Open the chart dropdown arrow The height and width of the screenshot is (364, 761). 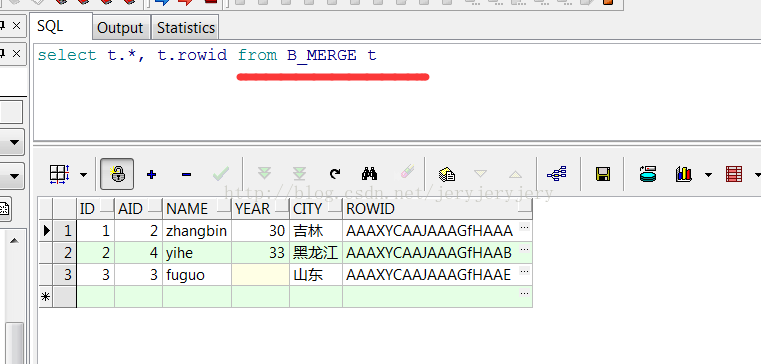coord(708,174)
